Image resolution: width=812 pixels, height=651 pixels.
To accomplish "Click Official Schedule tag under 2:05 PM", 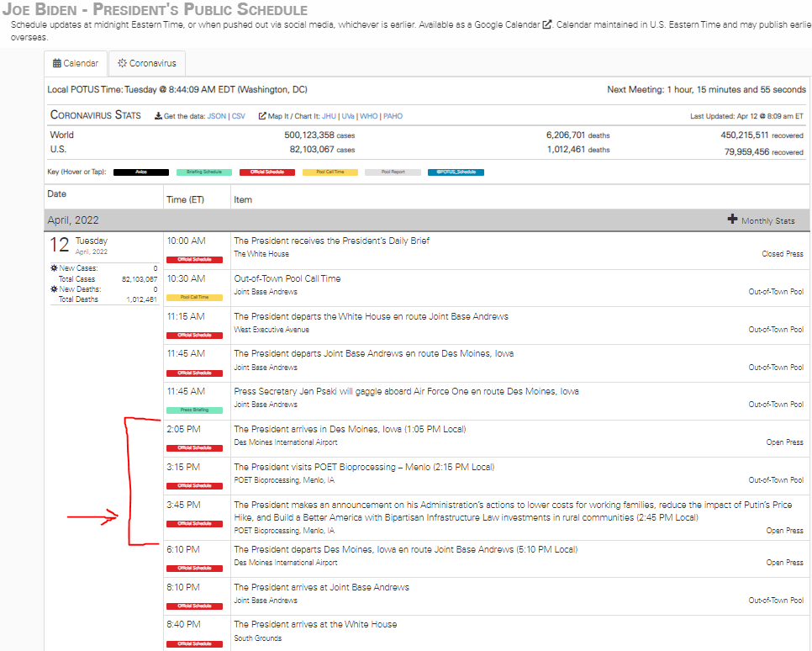I will 194,447.
